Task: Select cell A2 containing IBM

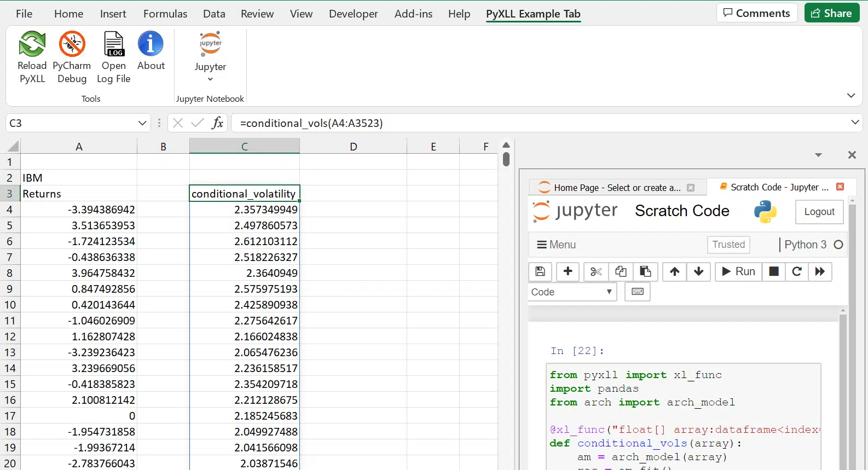Action: [79, 178]
